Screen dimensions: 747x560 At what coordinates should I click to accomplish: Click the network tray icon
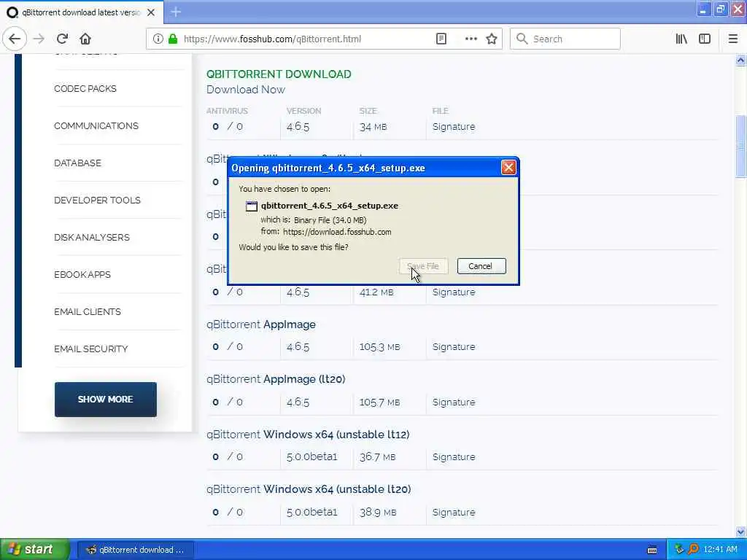(x=679, y=550)
